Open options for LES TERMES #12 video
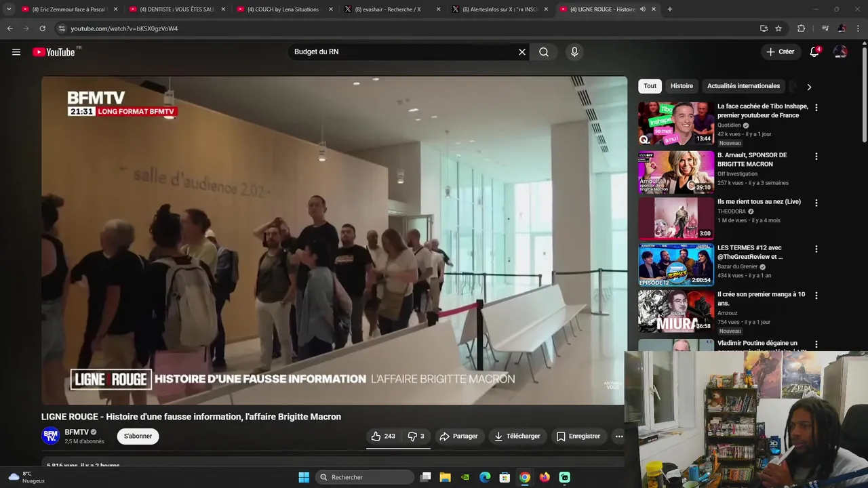The width and height of the screenshot is (868, 488). [816, 249]
